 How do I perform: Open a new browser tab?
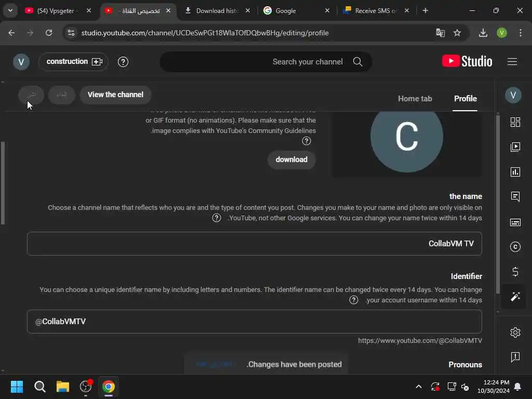(425, 10)
